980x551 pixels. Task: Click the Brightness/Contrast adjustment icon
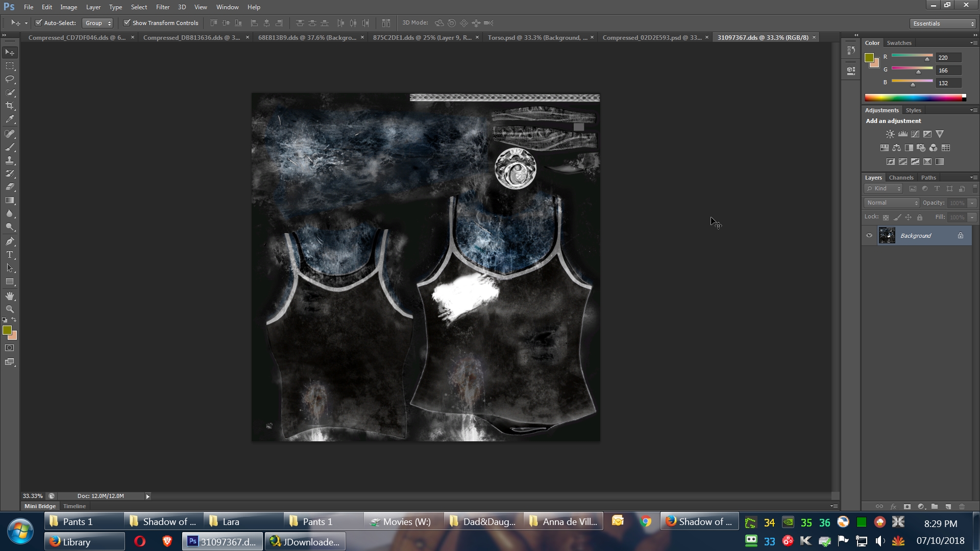click(890, 134)
